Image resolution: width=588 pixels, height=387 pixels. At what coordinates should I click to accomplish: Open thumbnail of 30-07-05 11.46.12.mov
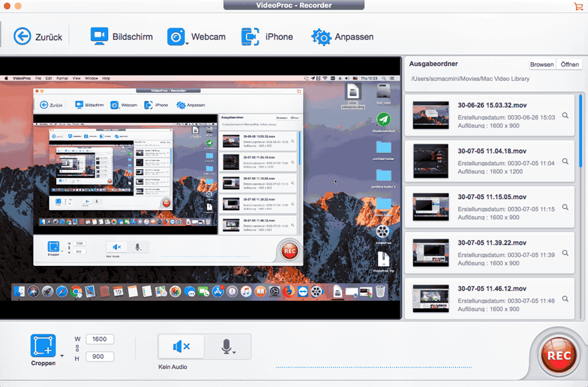pyautogui.click(x=430, y=299)
